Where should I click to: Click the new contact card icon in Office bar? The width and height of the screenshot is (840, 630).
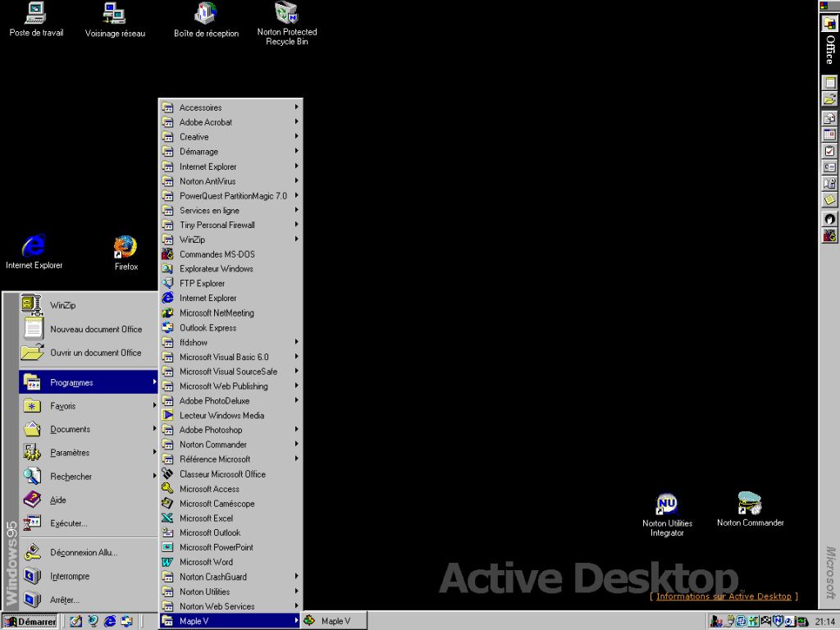click(829, 167)
